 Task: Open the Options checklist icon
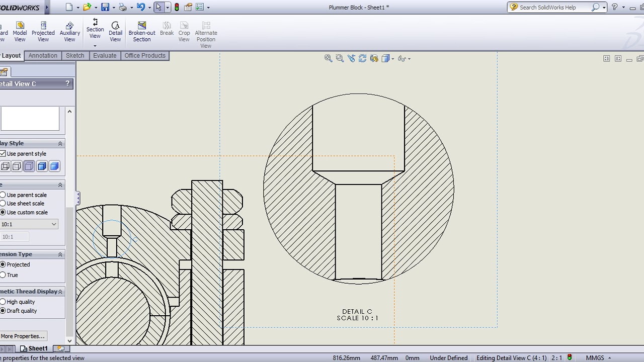(x=200, y=7)
